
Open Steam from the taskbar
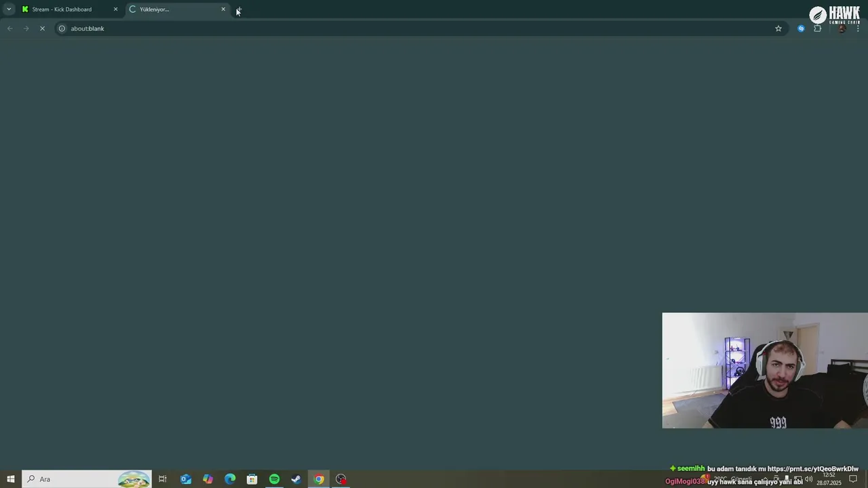296,479
